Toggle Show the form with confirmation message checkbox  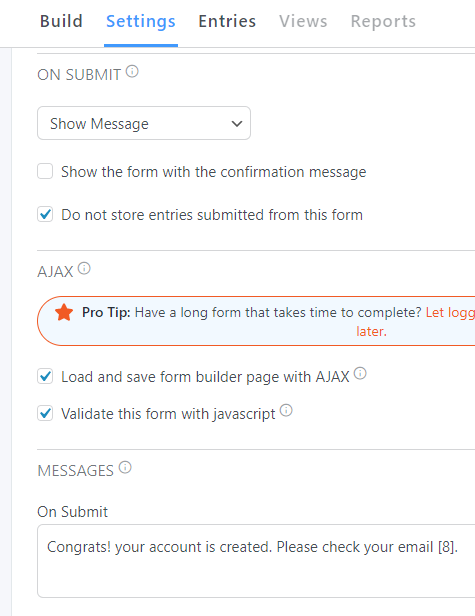(x=45, y=171)
